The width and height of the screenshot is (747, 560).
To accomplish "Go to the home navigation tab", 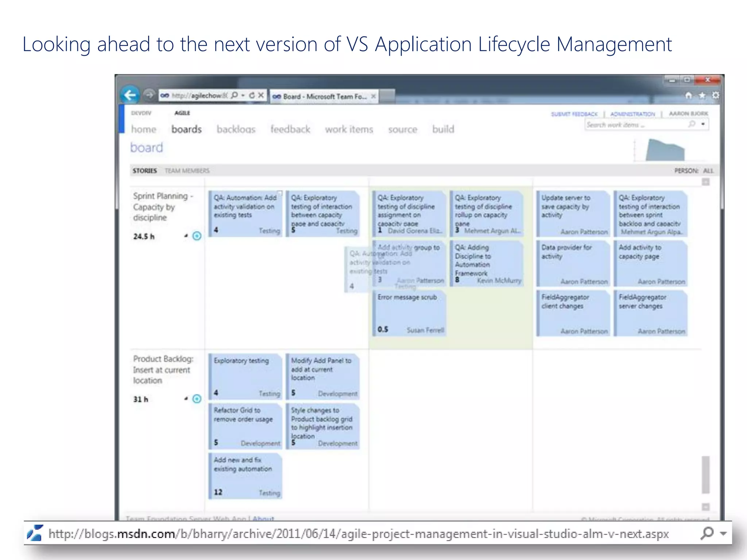I will tap(144, 129).
